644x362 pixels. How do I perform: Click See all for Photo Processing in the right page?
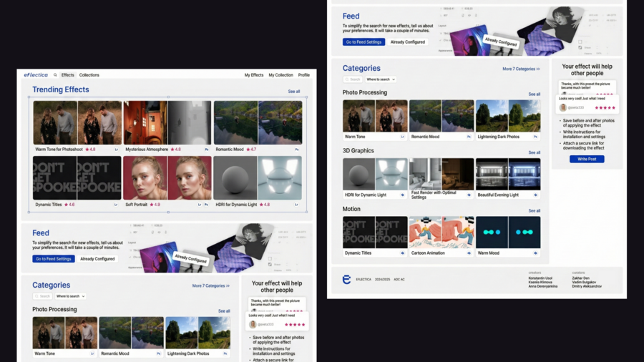535,94
